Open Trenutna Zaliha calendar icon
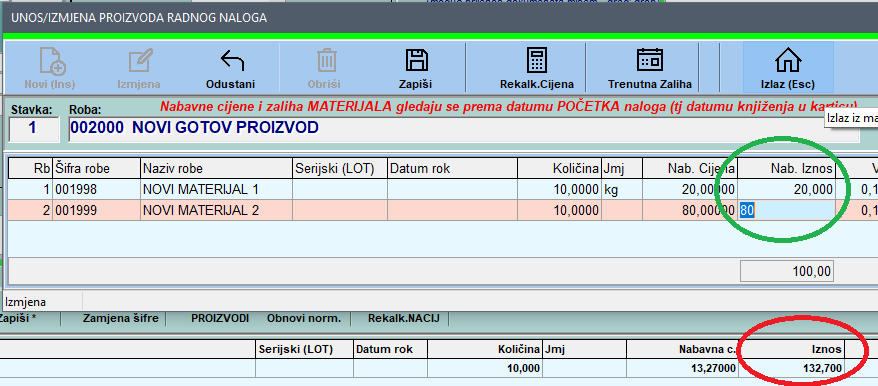 click(x=650, y=60)
